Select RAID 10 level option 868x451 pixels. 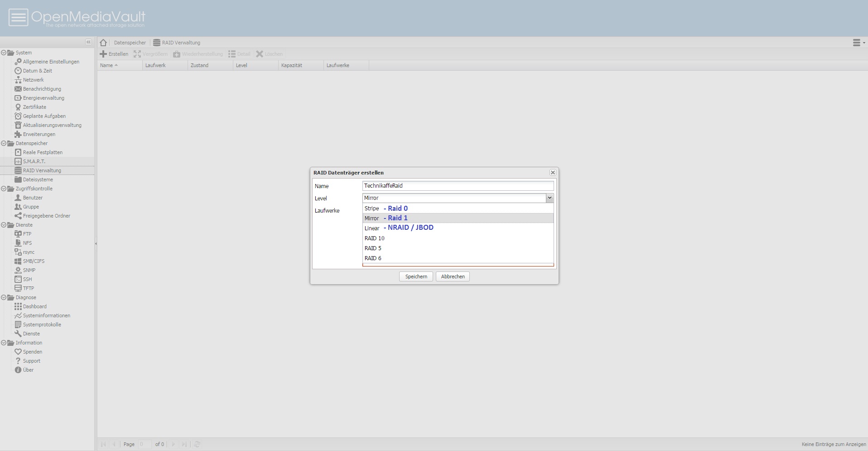click(x=458, y=238)
